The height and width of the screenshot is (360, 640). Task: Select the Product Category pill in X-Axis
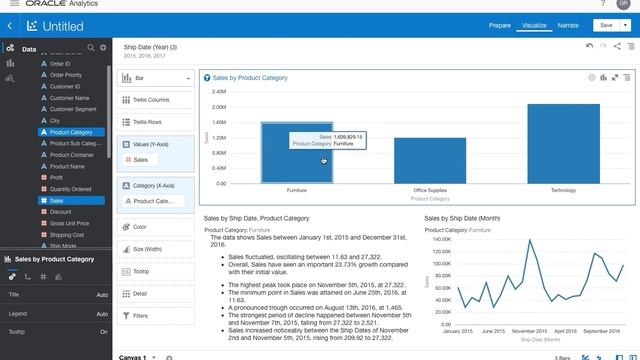point(153,201)
